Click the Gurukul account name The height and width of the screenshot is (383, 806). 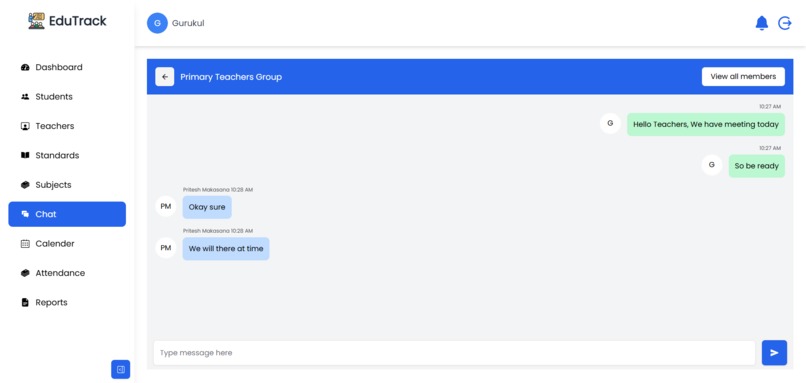coord(188,23)
